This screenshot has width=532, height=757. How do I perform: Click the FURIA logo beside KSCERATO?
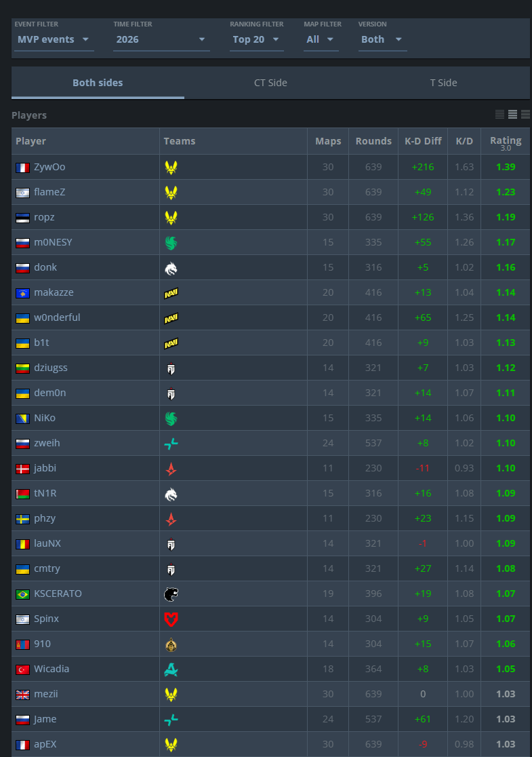click(171, 594)
